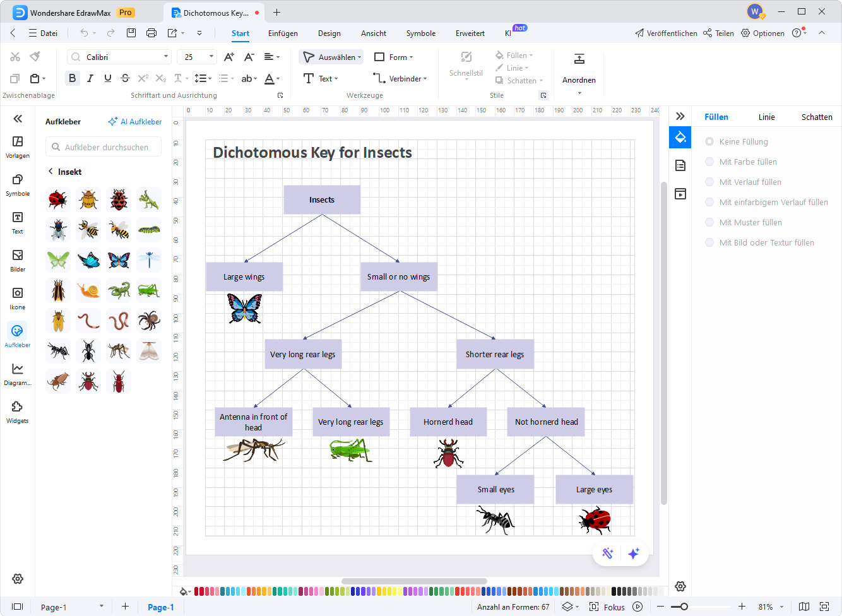Screen dimensions: 842x616
Task: Click the Veröffentlichen button
Action: 666,33
